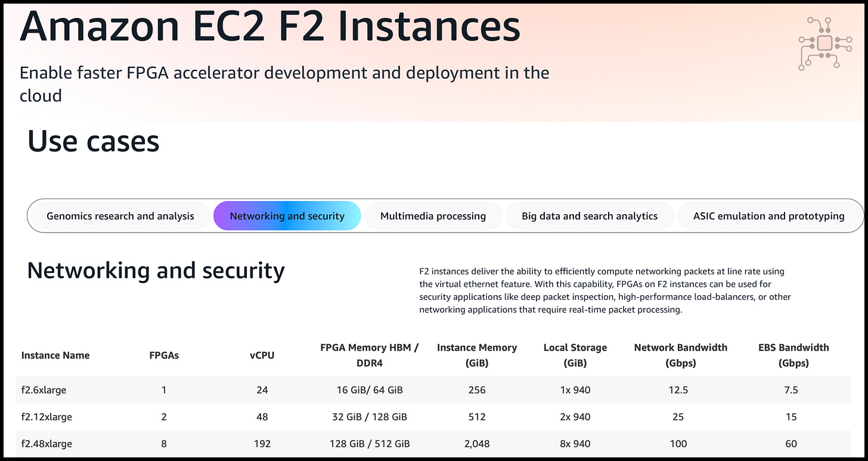Image resolution: width=868 pixels, height=461 pixels.
Task: Click the Use cases heading
Action: [94, 141]
